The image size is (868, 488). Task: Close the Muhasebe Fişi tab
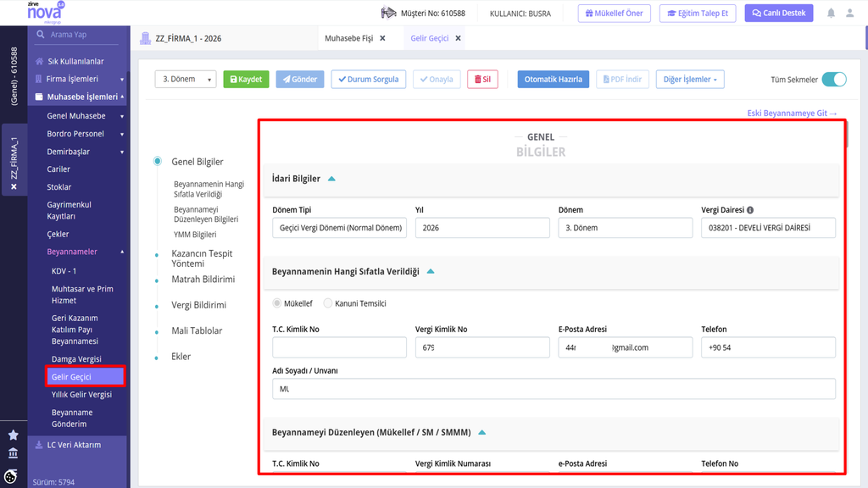(x=382, y=38)
